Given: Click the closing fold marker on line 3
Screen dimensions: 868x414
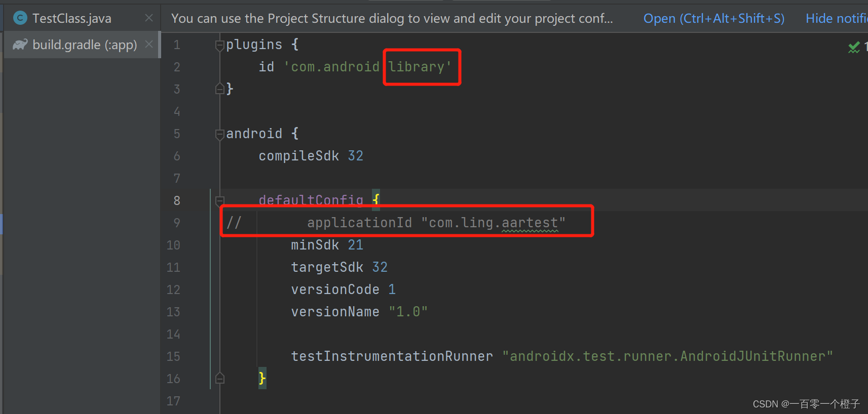Looking at the screenshot, I should point(220,90).
